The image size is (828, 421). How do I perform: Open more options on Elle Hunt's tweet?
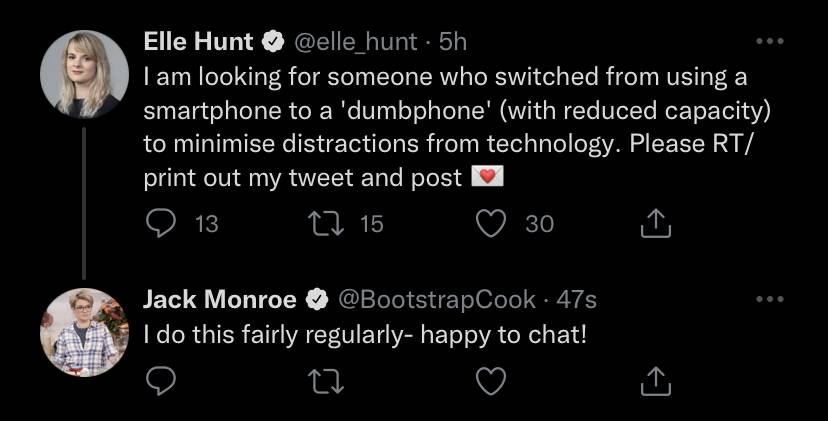(769, 41)
